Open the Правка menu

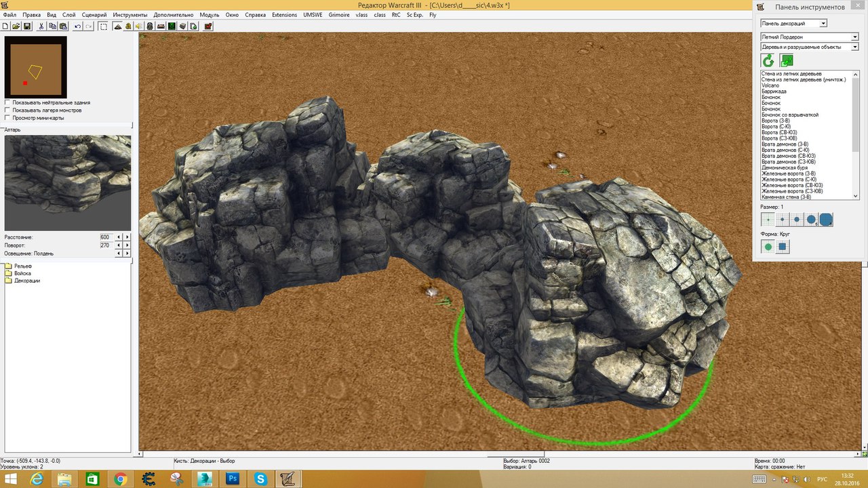pyautogui.click(x=31, y=15)
